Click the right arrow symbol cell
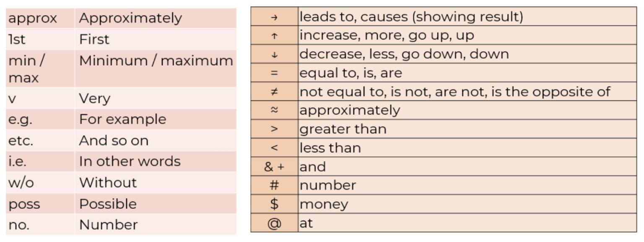Image resolution: width=644 pixels, height=242 pixels. (x=274, y=17)
